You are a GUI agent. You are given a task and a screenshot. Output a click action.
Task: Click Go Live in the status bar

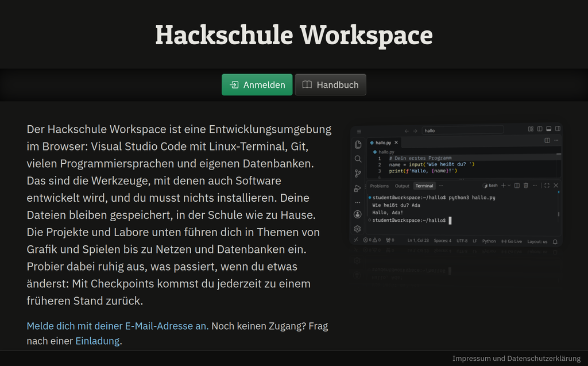[512, 241]
